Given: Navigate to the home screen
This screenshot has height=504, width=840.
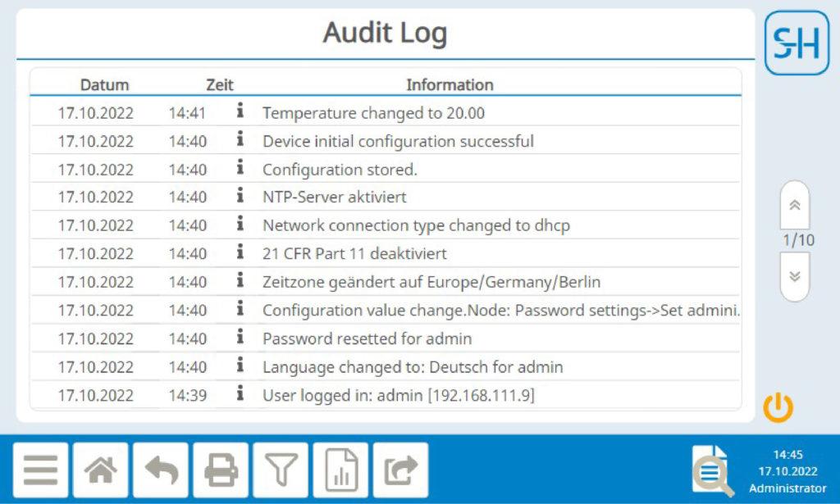Looking at the screenshot, I should (100, 470).
